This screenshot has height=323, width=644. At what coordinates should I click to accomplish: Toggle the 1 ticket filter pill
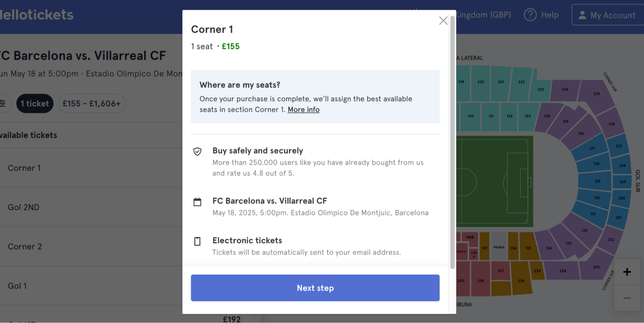pos(34,103)
